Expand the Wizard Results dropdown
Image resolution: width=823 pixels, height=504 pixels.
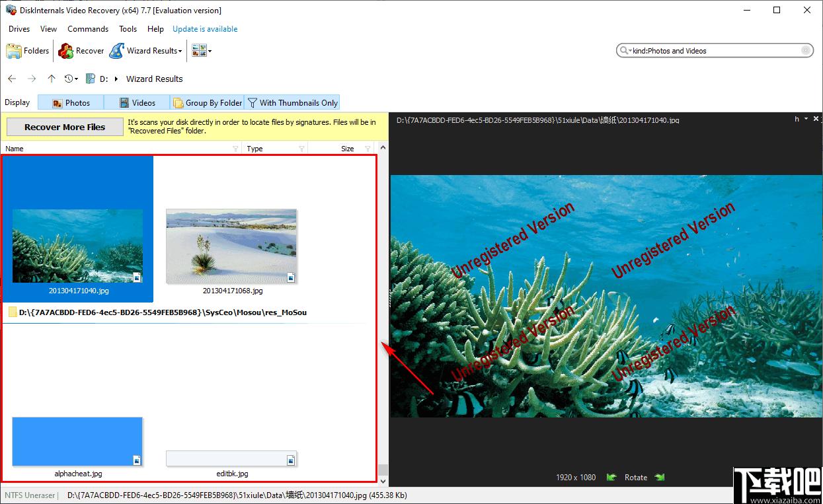click(180, 51)
